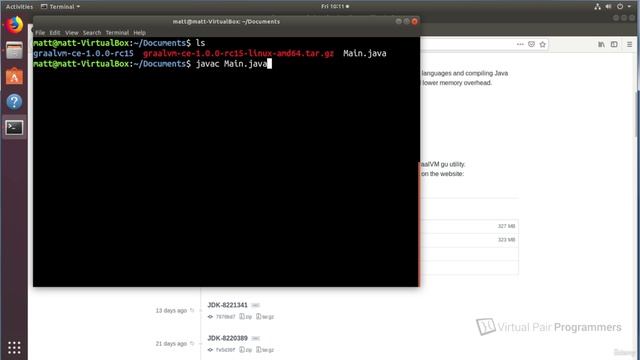Show Applications grid button
The image size is (640, 360).
pos(14,347)
